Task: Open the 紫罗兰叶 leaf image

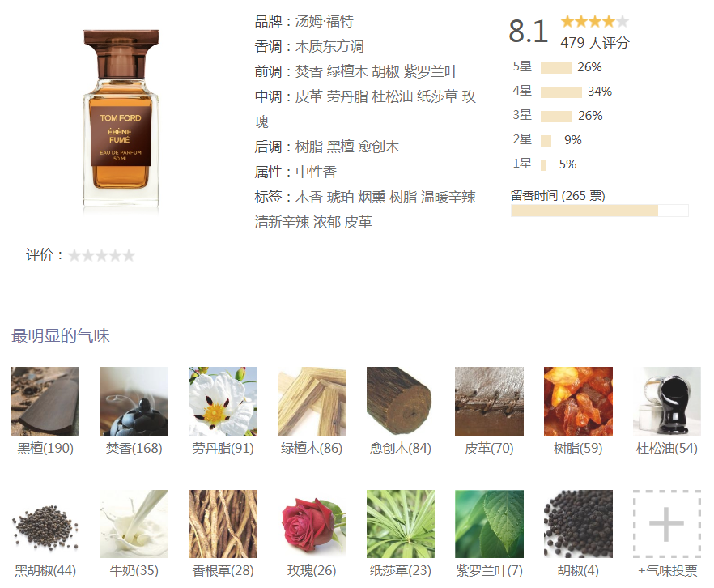Action: click(x=489, y=524)
